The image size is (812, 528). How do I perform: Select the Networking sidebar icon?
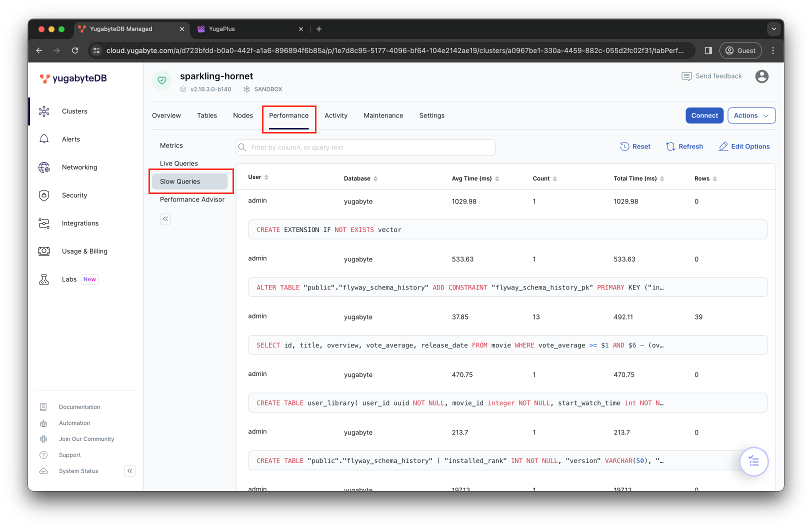(x=44, y=167)
